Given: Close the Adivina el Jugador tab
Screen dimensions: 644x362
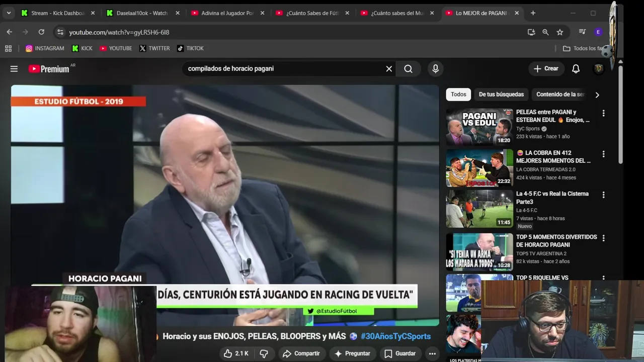Looking at the screenshot, I should 262,13.
